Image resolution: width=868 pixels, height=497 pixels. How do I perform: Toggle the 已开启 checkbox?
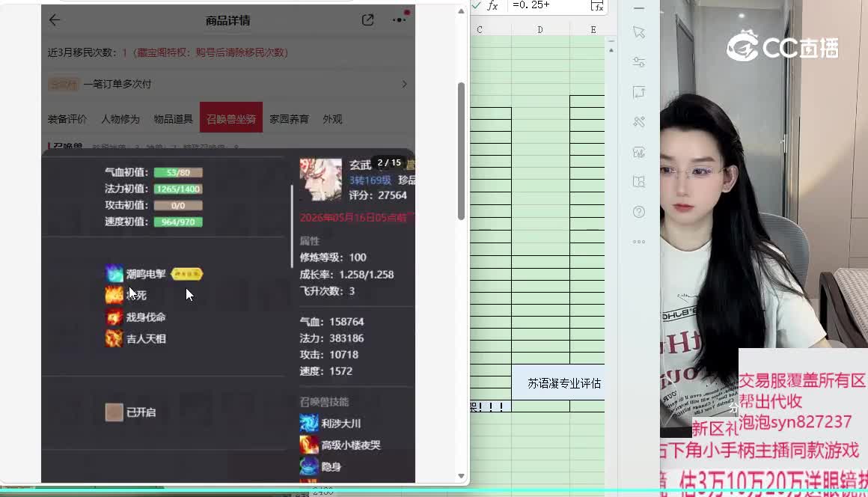[114, 412]
